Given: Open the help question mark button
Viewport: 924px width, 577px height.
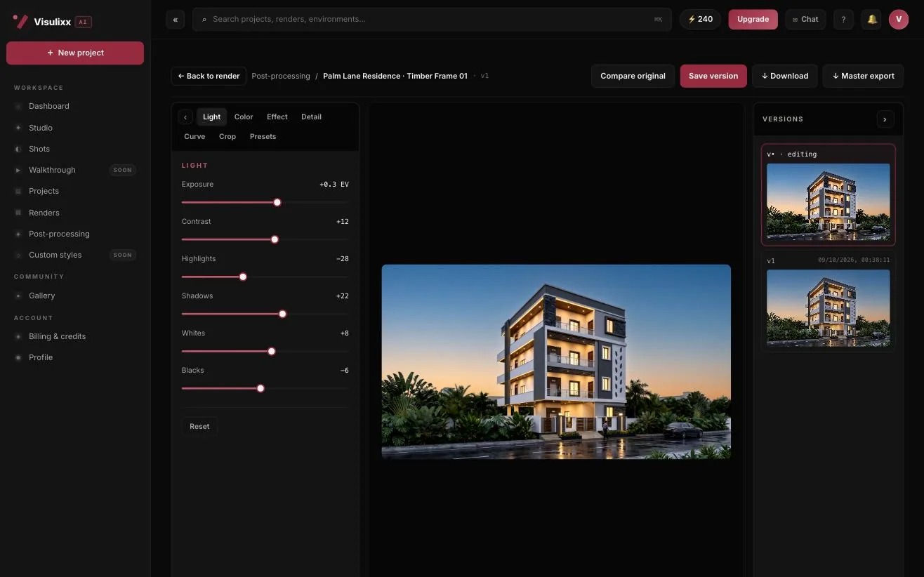Looking at the screenshot, I should coord(843,20).
